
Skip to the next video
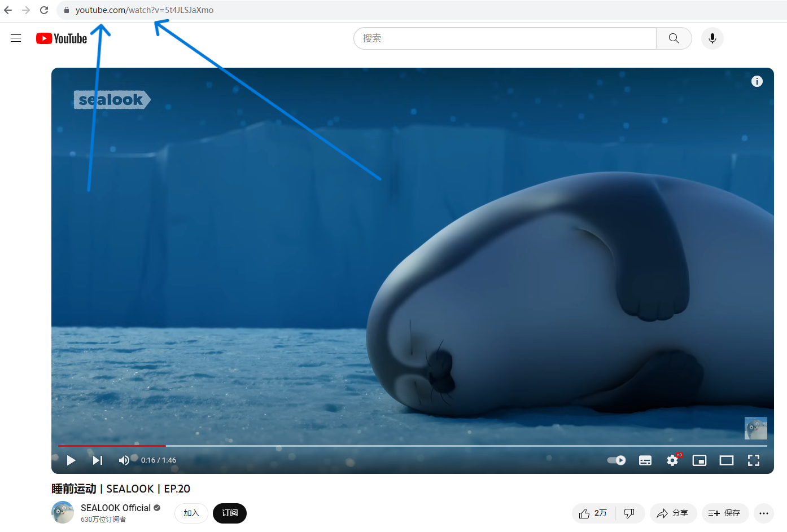[98, 460]
